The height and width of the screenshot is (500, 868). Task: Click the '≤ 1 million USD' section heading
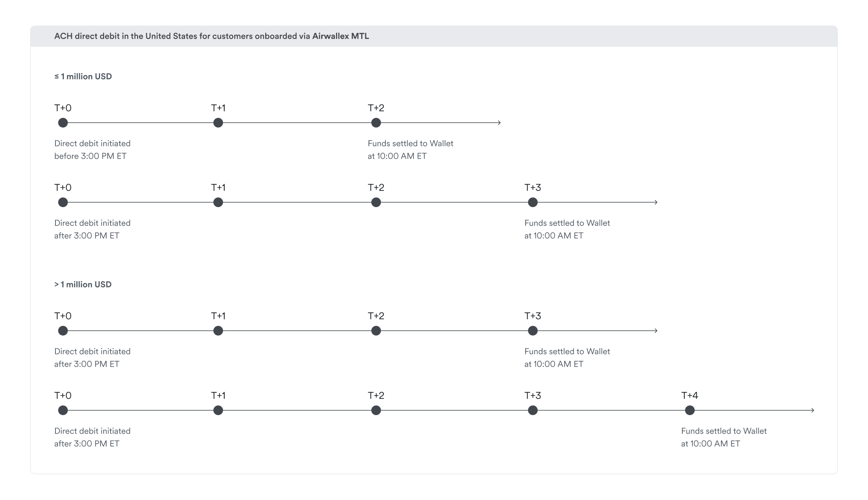(x=83, y=76)
